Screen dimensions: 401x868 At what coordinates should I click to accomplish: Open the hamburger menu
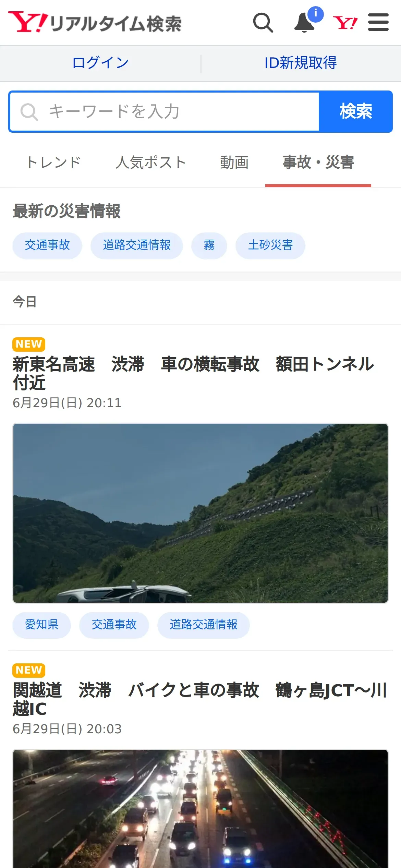[x=378, y=22]
